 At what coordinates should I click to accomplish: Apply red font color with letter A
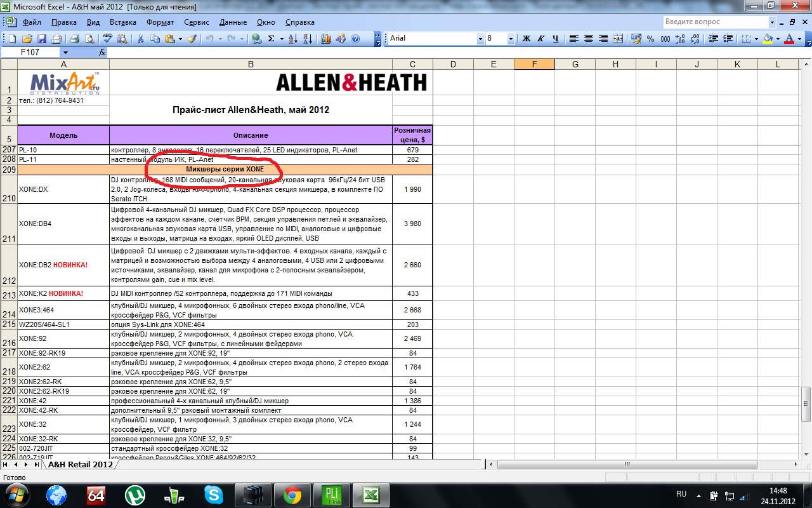point(789,39)
